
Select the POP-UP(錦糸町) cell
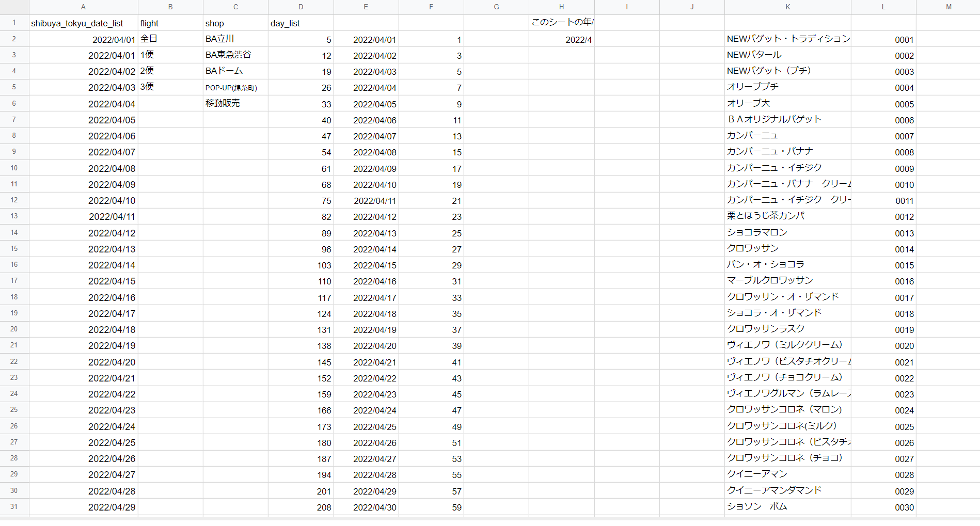[235, 88]
